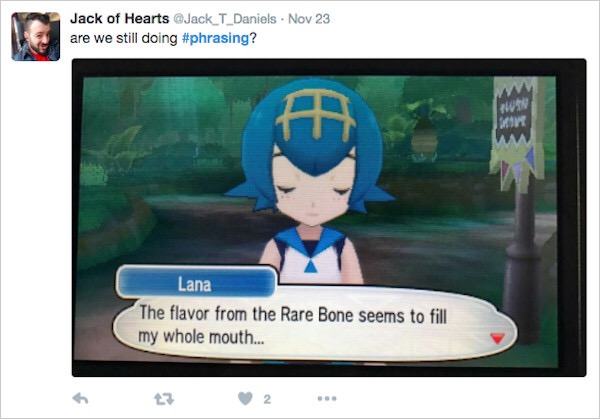Open Jack of Hearts' profile avatar

coord(36,37)
